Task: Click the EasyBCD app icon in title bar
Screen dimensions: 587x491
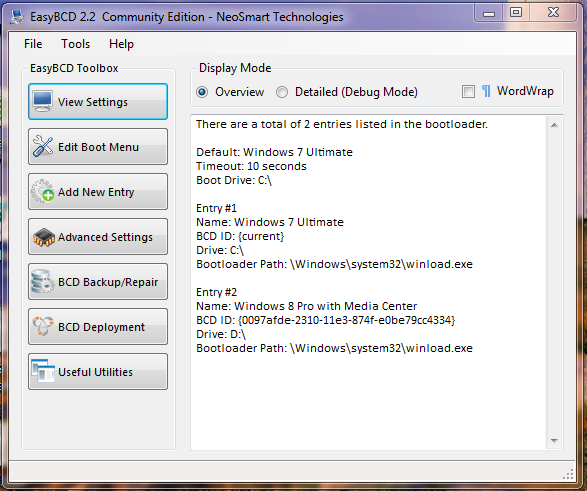Action: click(x=16, y=17)
